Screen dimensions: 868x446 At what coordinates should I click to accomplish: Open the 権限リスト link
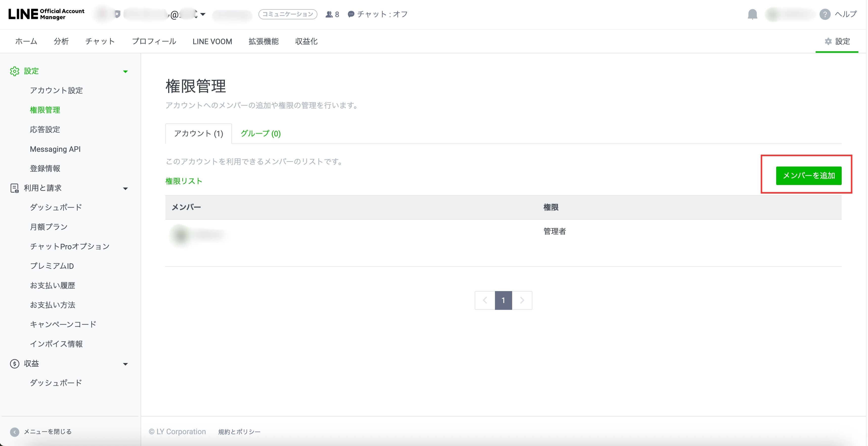click(184, 181)
